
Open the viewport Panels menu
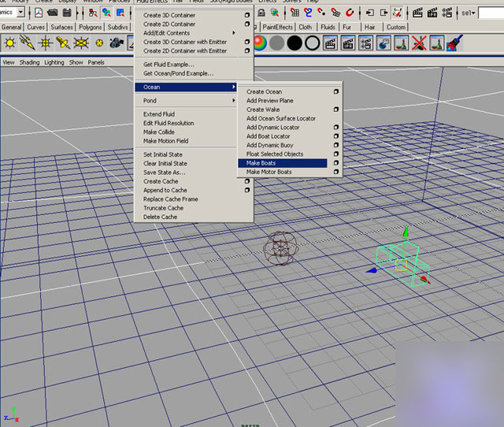[96, 62]
